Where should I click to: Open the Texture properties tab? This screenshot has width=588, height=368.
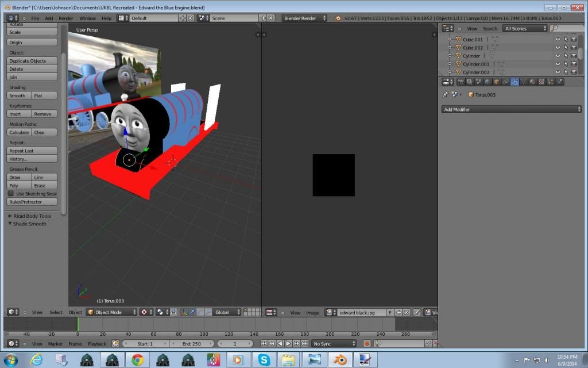click(x=541, y=82)
